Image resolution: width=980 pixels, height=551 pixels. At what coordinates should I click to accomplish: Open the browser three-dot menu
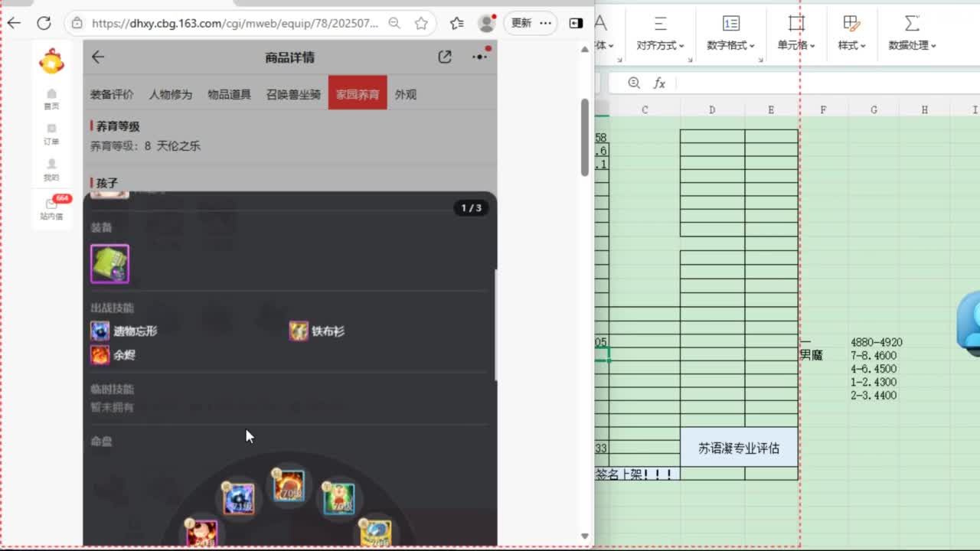pos(545,23)
